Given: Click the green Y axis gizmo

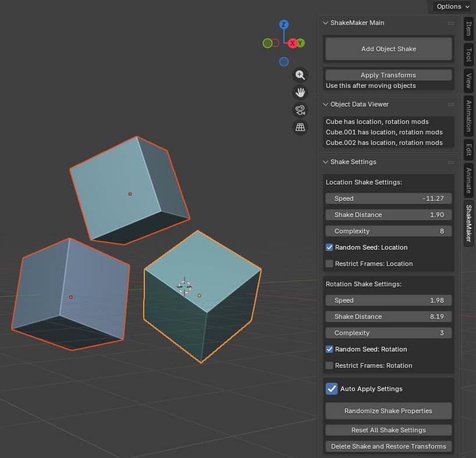Looking at the screenshot, I should click(x=300, y=43).
